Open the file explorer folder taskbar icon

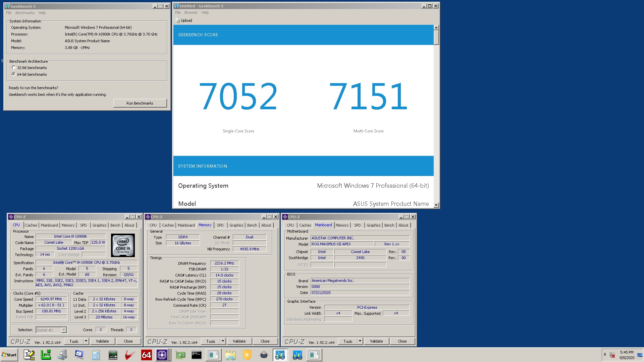click(230, 355)
